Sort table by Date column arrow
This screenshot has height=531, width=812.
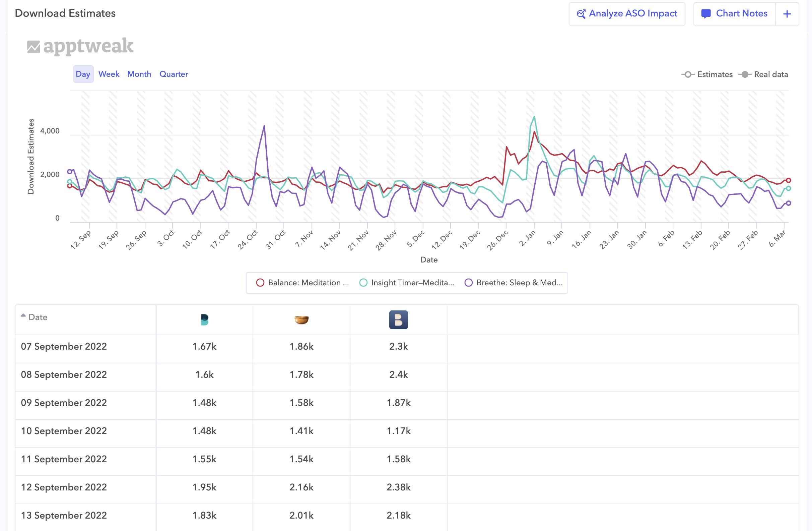coord(23,316)
